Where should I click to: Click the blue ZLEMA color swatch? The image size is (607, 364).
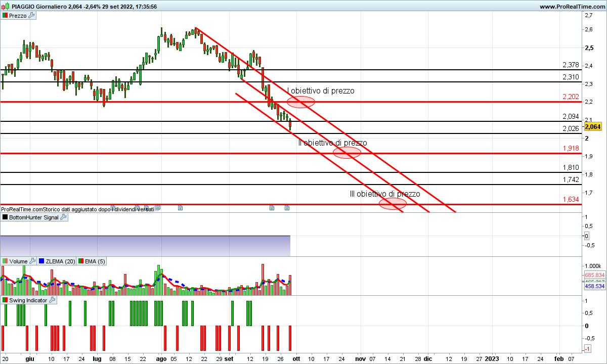coord(41,261)
